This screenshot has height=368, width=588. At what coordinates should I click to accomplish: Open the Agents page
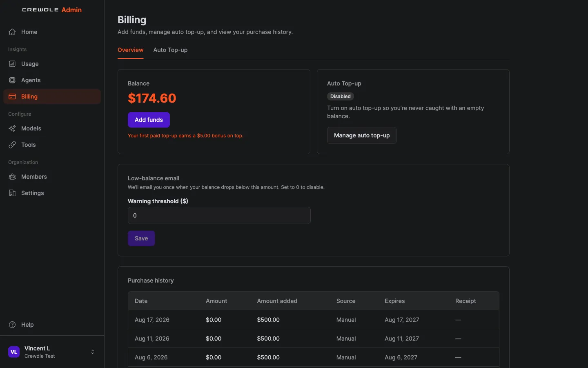coord(52,80)
